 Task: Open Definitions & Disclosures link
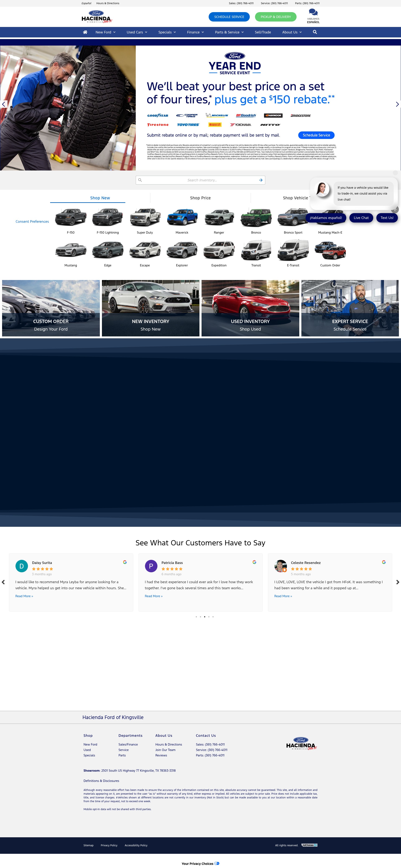pyautogui.click(x=101, y=781)
